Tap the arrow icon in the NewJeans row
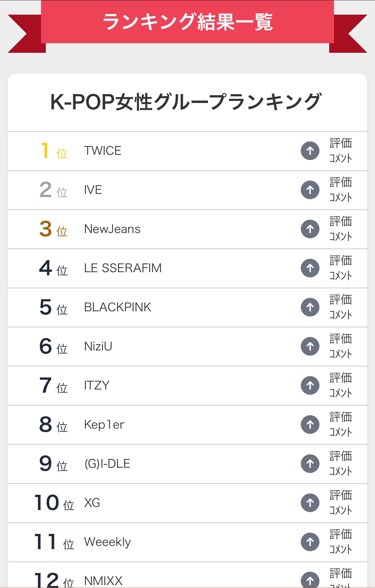Viewport: 375px width, 588px height. point(310,229)
